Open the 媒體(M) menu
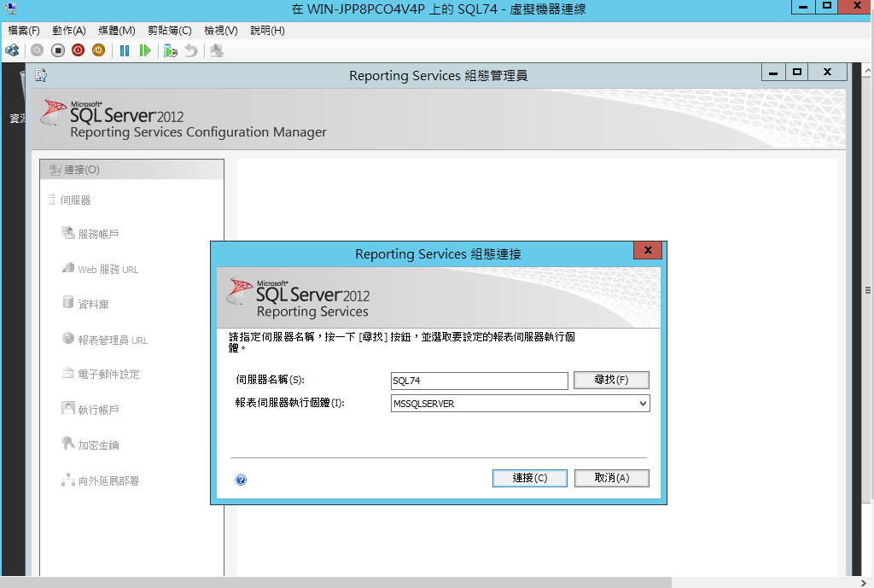 click(116, 31)
